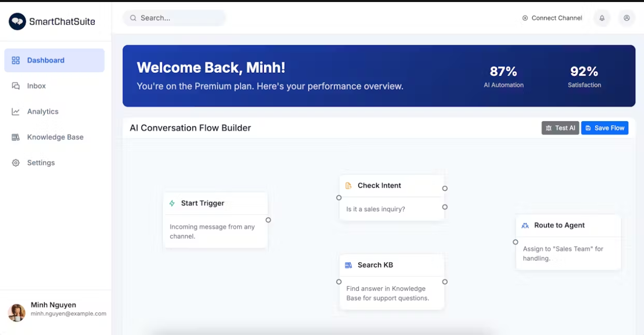Click the lightning icon on Start Trigger

(172, 203)
